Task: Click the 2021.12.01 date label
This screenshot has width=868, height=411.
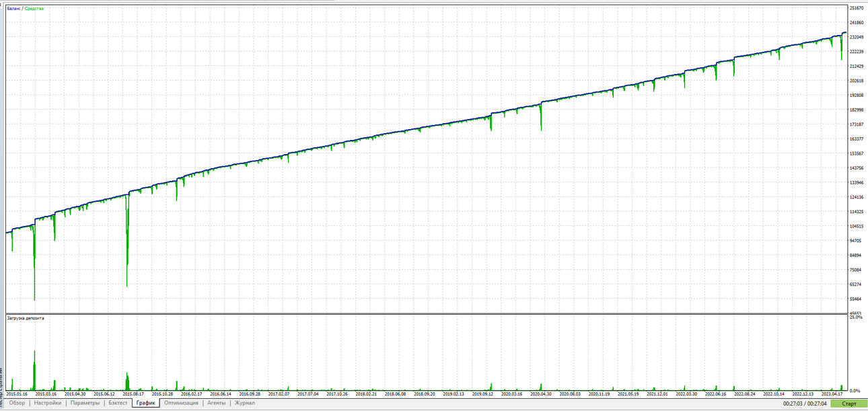Action: (657, 394)
